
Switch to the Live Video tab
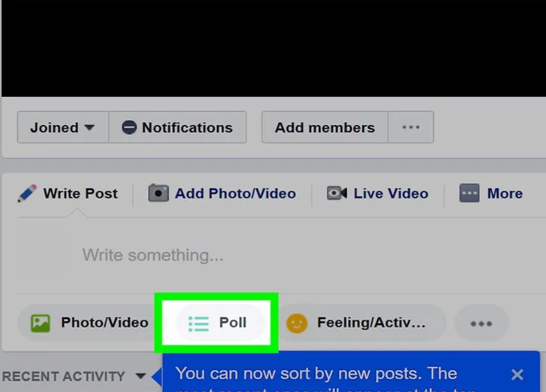click(377, 194)
